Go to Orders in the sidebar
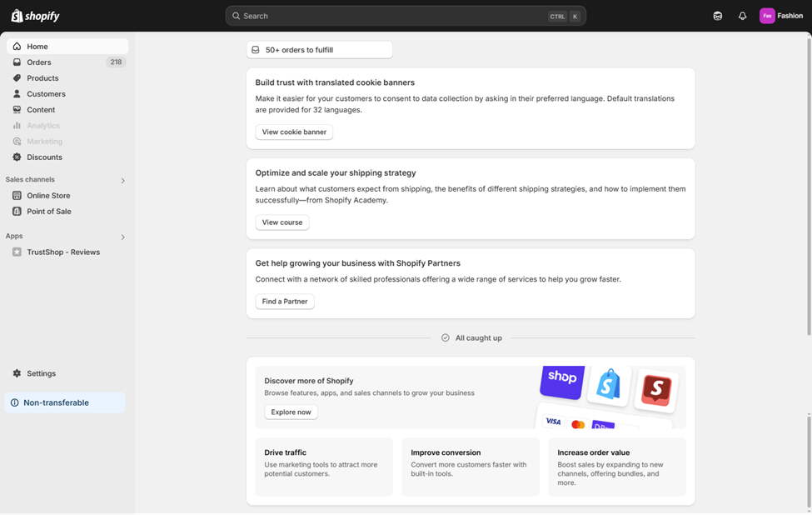The height and width of the screenshot is (515, 812). click(67, 62)
